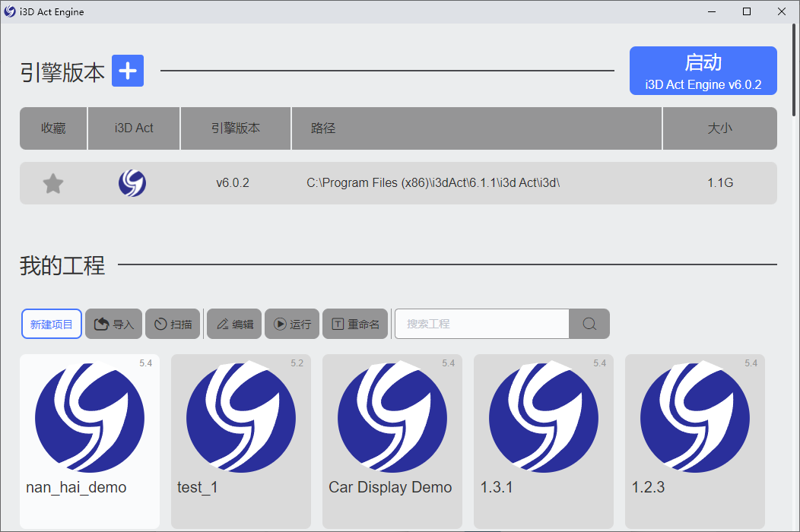Click the i3D Act logo in engine row
The image size is (800, 532).
132,183
